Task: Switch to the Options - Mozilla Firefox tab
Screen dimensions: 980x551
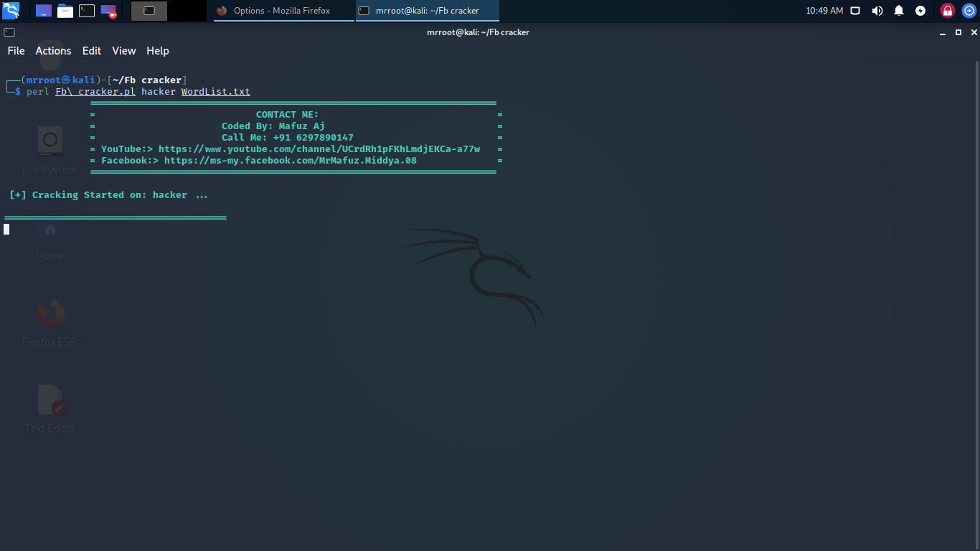Action: click(x=283, y=11)
